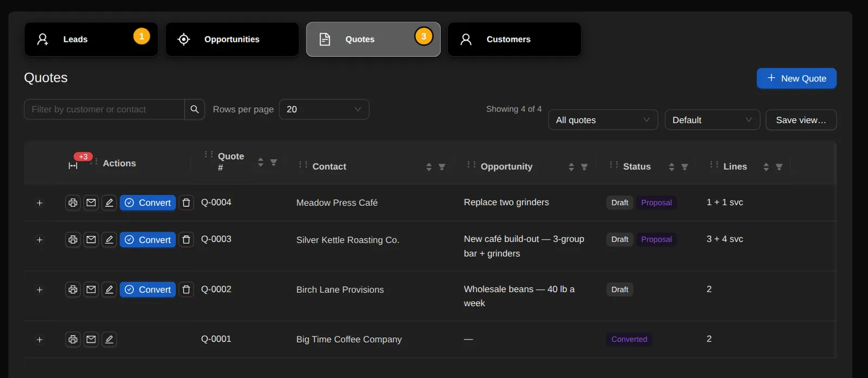Edit quote Q-0003 with pencil icon
Viewport: 868px width, 378px height.
109,240
